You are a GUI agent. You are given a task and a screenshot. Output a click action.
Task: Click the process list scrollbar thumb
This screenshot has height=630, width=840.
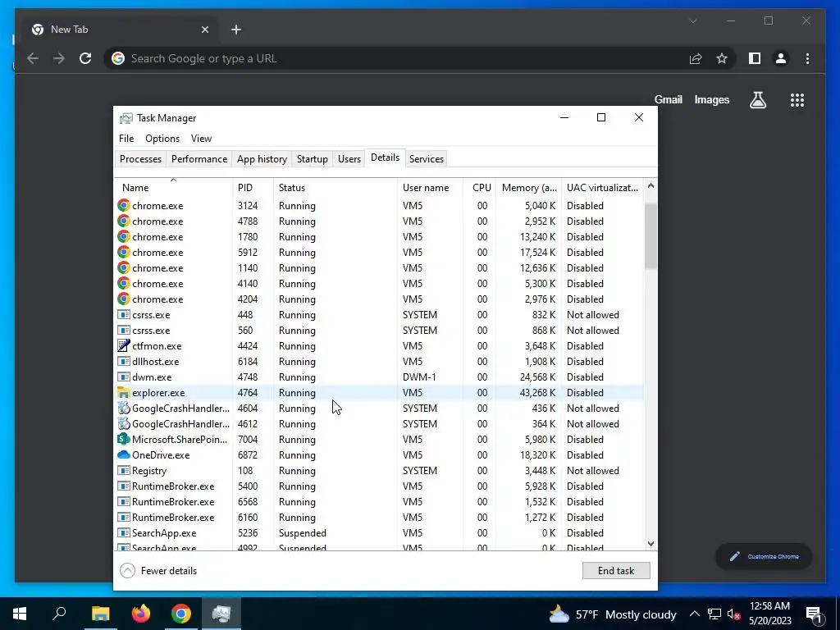click(x=651, y=235)
